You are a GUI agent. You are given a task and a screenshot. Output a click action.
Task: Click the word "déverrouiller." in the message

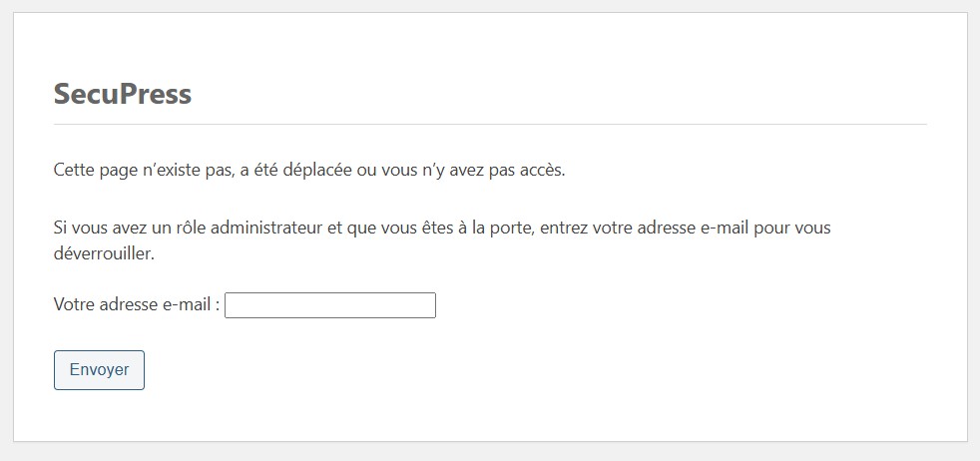pos(104,253)
